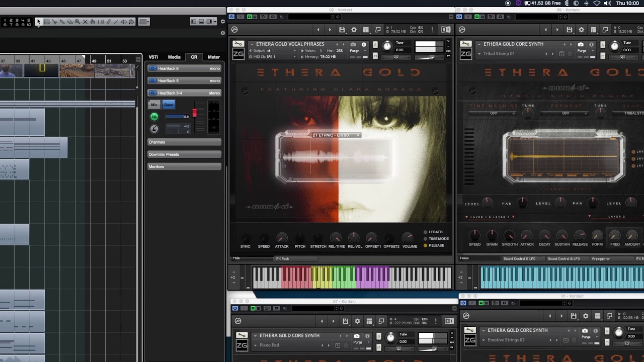Select the Range Selection tool

click(x=46, y=22)
